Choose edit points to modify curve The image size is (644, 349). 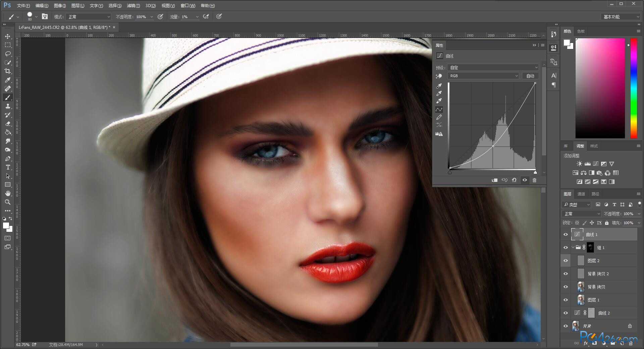[x=439, y=110]
